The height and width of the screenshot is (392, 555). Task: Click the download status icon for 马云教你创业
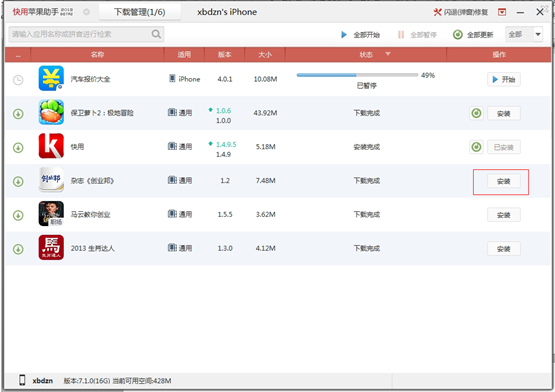(18, 215)
